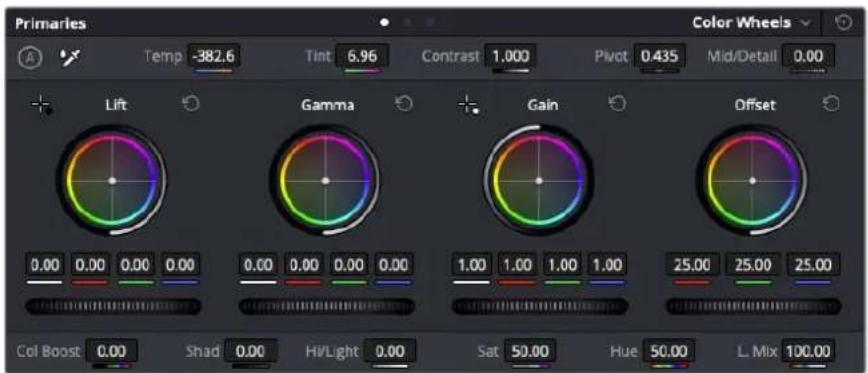Image resolution: width=868 pixels, height=373 pixels.
Task: Click center of Gain color wheel
Action: [539, 180]
